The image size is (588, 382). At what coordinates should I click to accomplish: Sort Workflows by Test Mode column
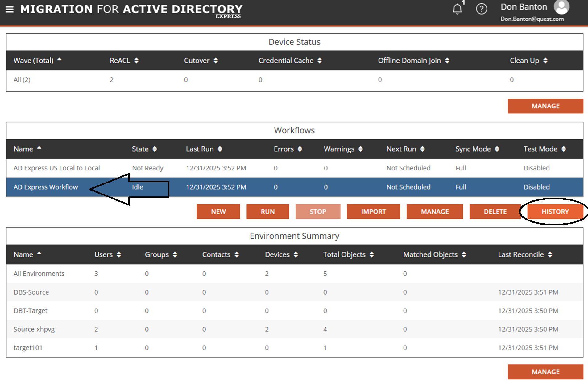[x=545, y=149]
